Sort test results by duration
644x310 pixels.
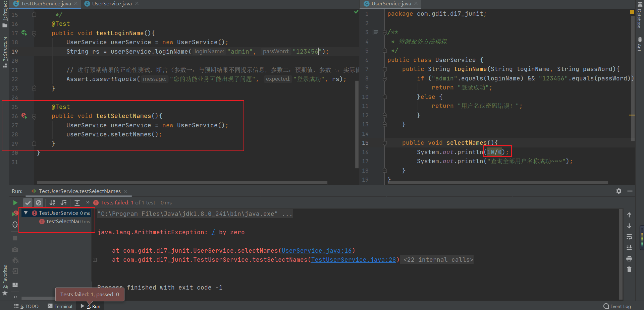coord(64,202)
